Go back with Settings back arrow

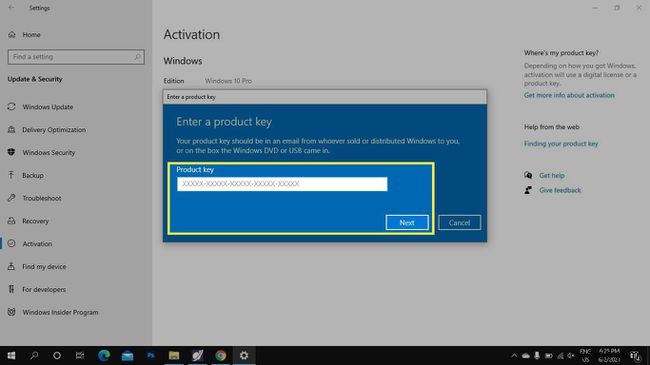coord(11,7)
